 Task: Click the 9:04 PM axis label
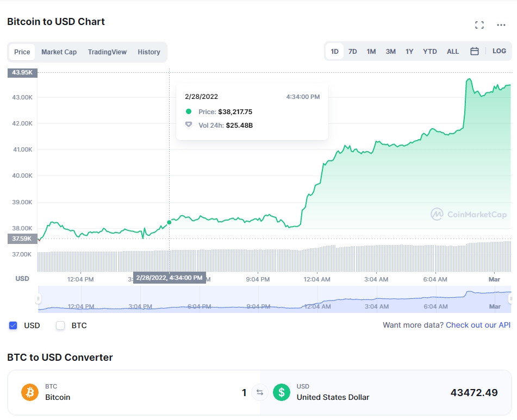pos(258,279)
